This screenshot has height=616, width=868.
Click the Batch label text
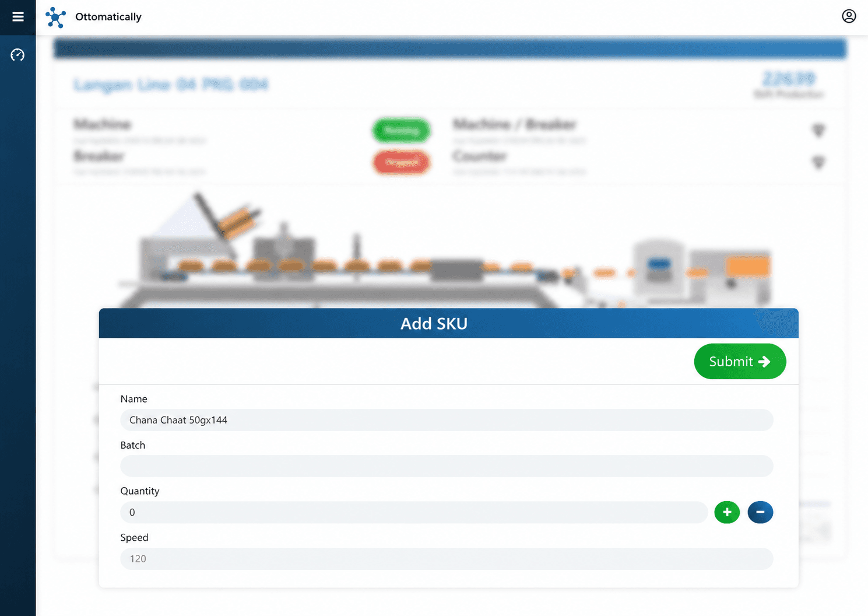click(x=133, y=445)
